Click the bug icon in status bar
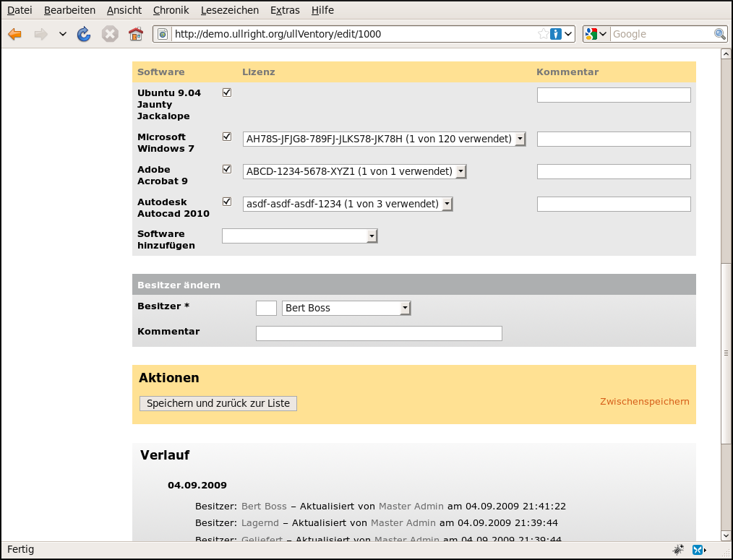733x560 pixels. tap(678, 549)
